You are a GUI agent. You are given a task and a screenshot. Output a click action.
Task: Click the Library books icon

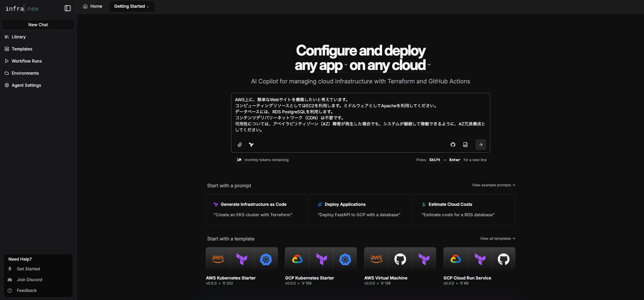[7, 37]
